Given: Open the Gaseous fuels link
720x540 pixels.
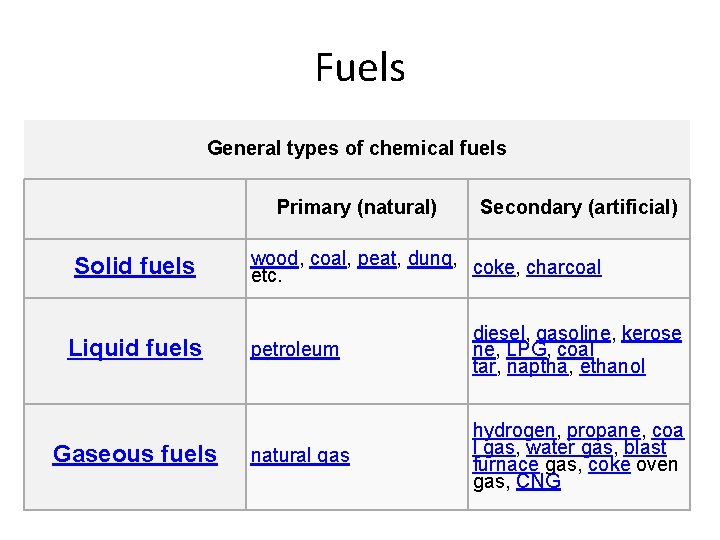Looking at the screenshot, I should [134, 454].
